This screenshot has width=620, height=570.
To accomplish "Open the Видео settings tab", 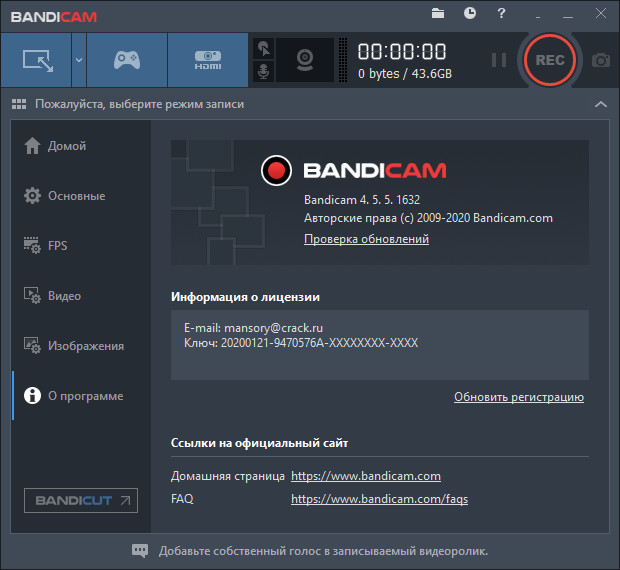I will 64,296.
